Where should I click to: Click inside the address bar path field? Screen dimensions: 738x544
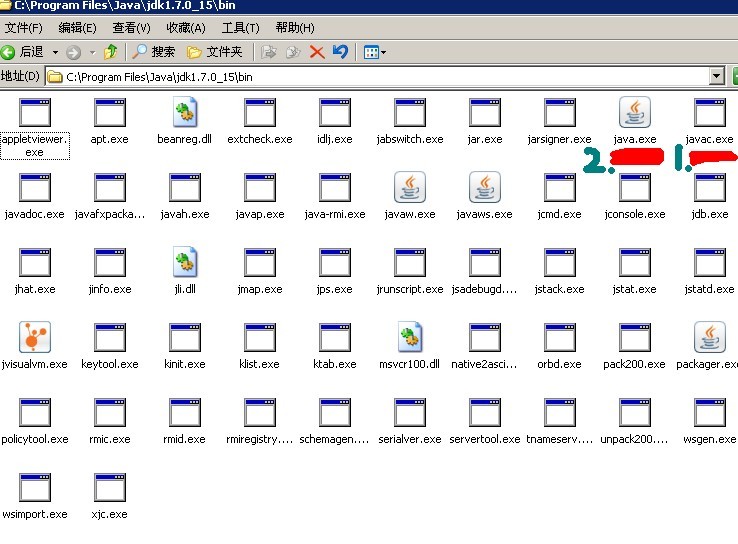click(x=377, y=76)
